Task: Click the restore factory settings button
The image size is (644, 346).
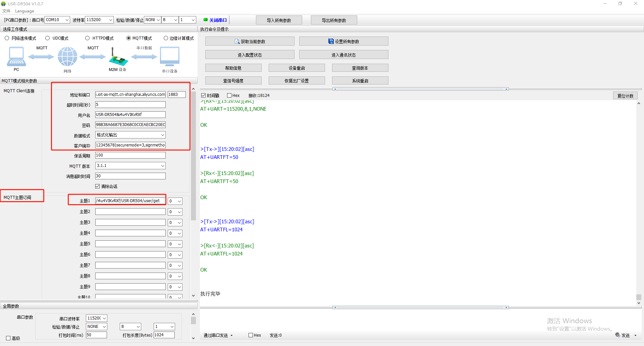Action: coord(297,81)
